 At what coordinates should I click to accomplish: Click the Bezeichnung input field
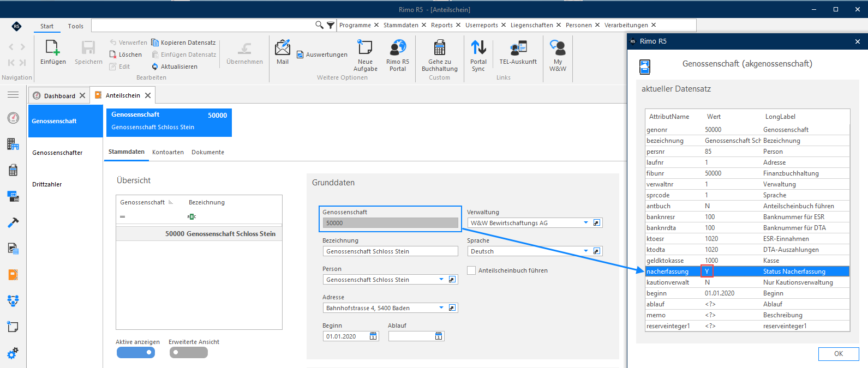point(390,251)
